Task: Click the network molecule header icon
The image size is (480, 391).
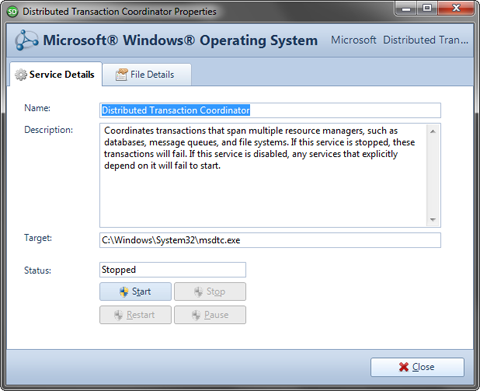Action: [x=26, y=40]
